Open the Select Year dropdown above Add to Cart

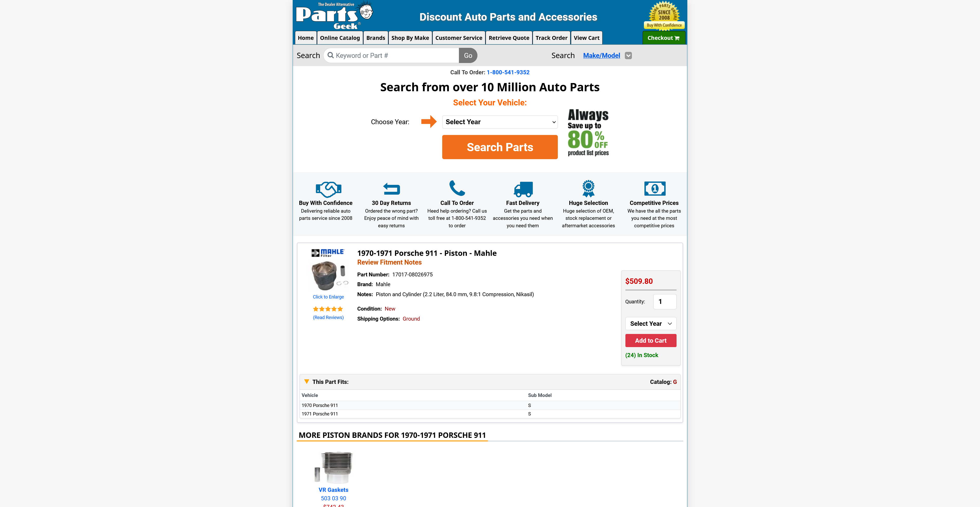click(651, 323)
